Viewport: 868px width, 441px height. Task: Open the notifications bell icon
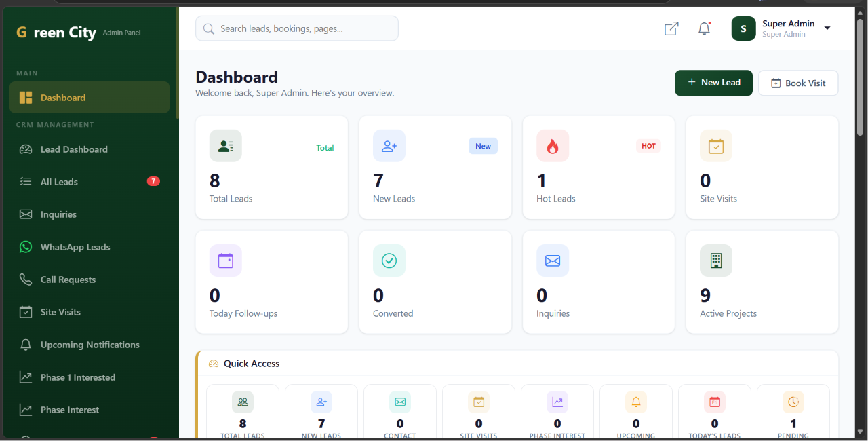[704, 28]
